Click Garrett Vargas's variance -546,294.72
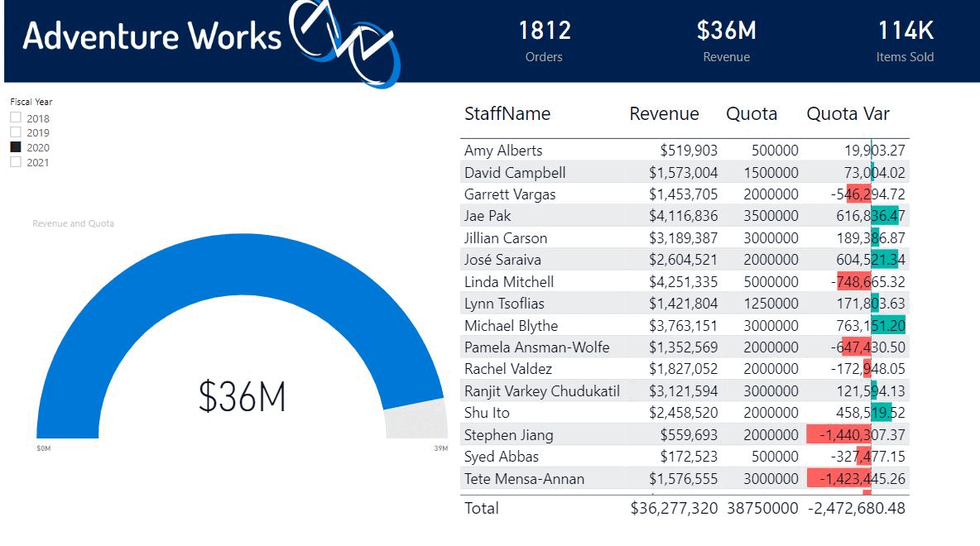The width and height of the screenshot is (980, 546). [x=867, y=194]
